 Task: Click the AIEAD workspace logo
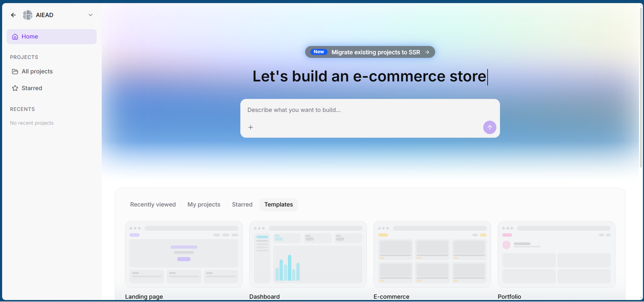click(x=27, y=15)
